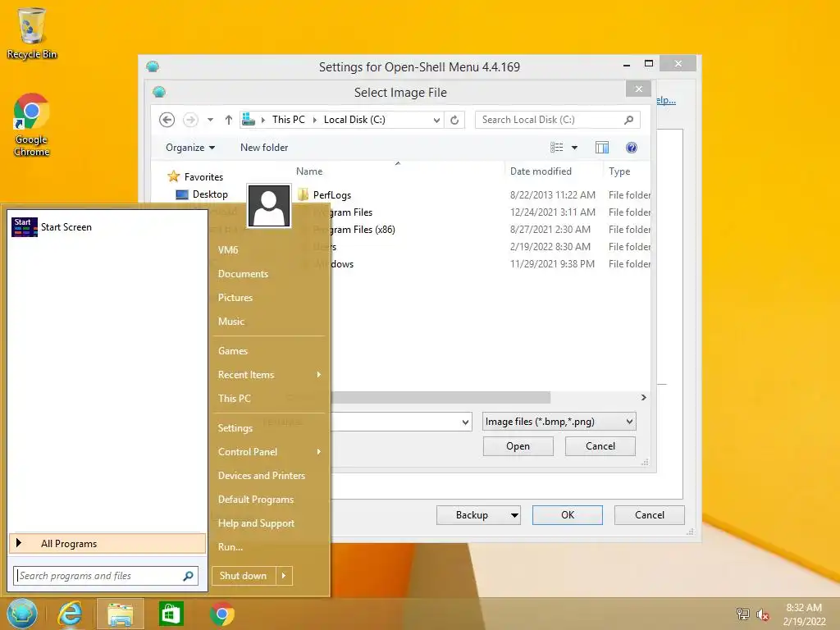Image resolution: width=840 pixels, height=630 pixels.
Task: Open Settings in the start menu
Action: pos(235,428)
